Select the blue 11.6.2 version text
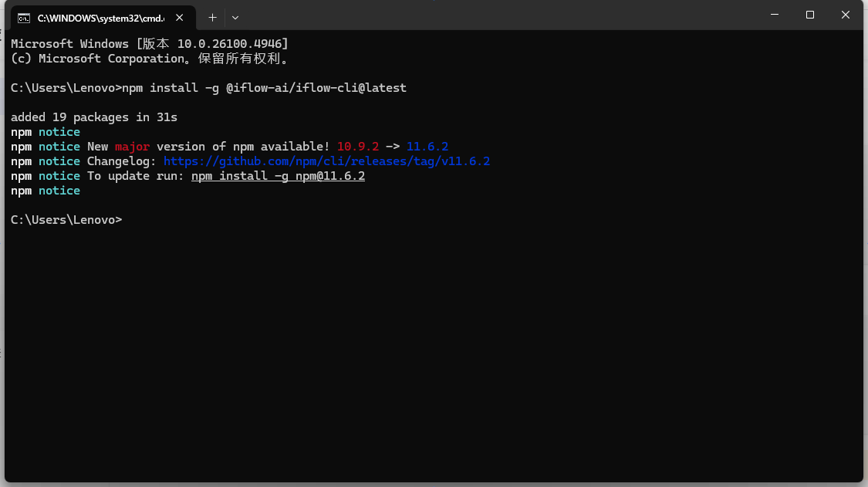This screenshot has height=487, width=868. 427,146
